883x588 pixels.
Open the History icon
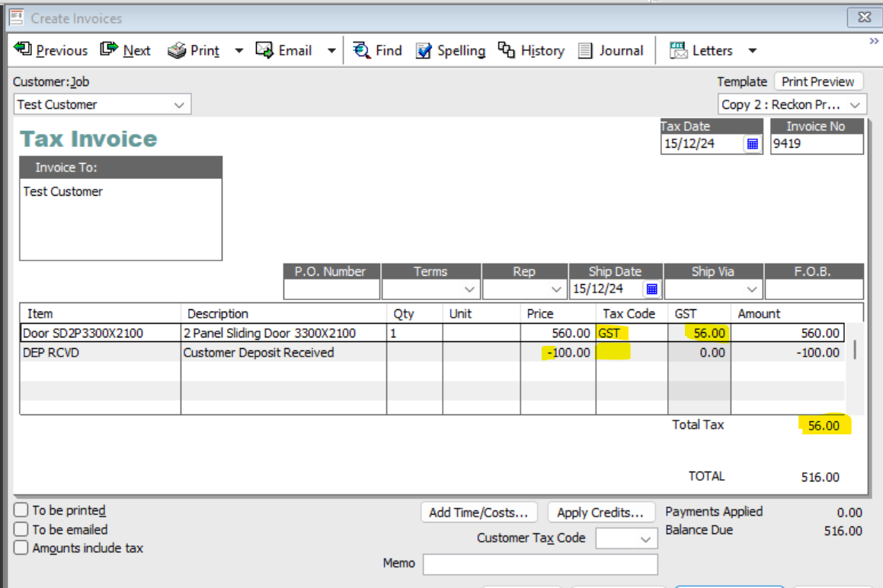pyautogui.click(x=507, y=50)
